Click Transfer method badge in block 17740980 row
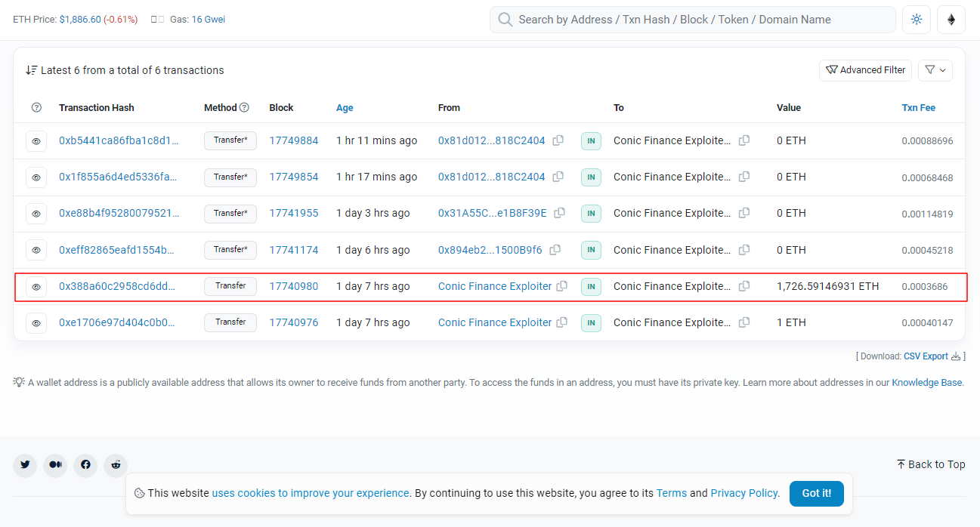This screenshot has height=527, width=980. click(230, 286)
